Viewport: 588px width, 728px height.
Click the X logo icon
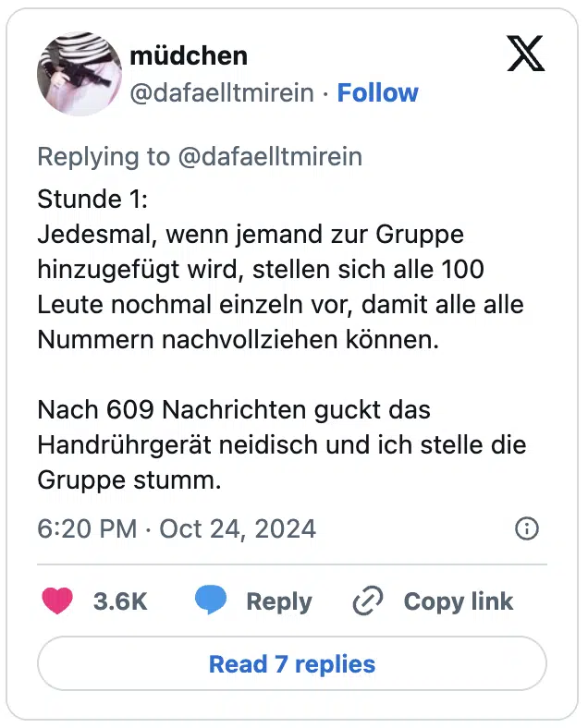(x=526, y=55)
